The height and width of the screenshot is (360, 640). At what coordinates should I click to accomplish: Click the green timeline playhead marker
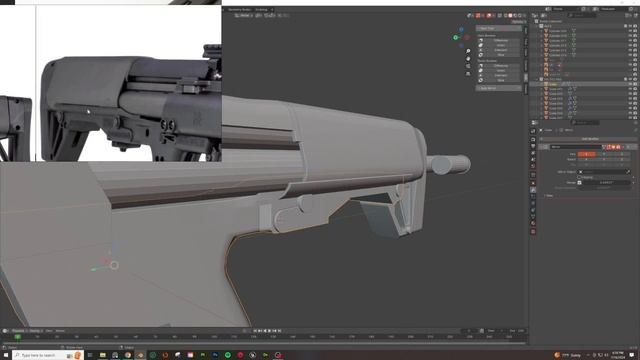[18, 337]
